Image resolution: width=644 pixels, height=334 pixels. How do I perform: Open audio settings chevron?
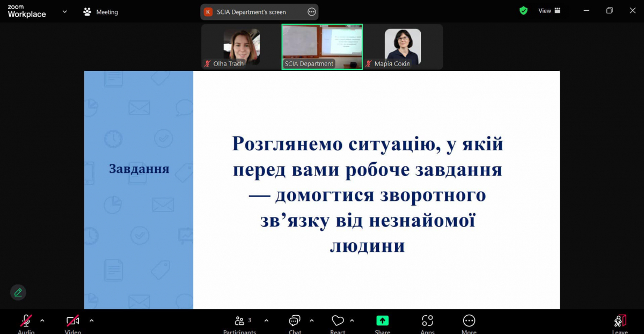[x=42, y=321]
